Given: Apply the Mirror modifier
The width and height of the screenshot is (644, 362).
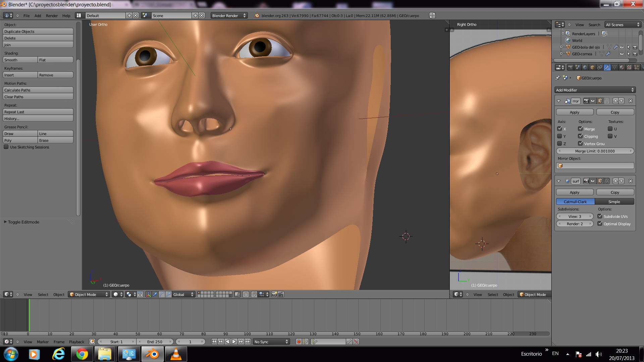Looking at the screenshot, I should click(x=575, y=112).
